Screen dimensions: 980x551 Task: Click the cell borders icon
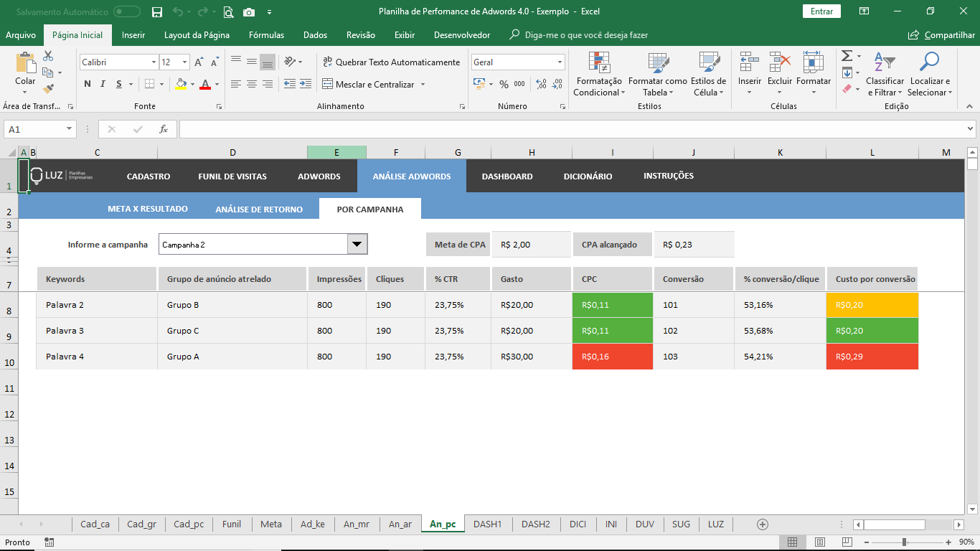point(149,84)
